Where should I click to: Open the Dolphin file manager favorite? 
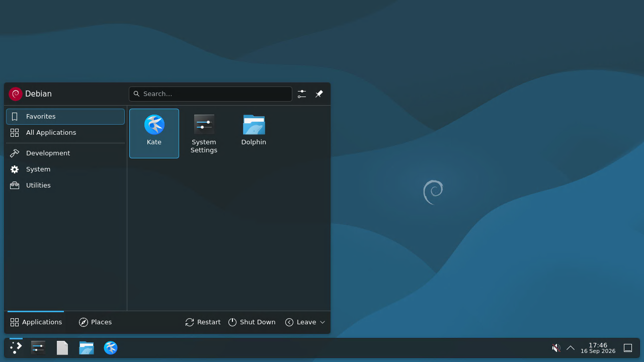(254, 133)
